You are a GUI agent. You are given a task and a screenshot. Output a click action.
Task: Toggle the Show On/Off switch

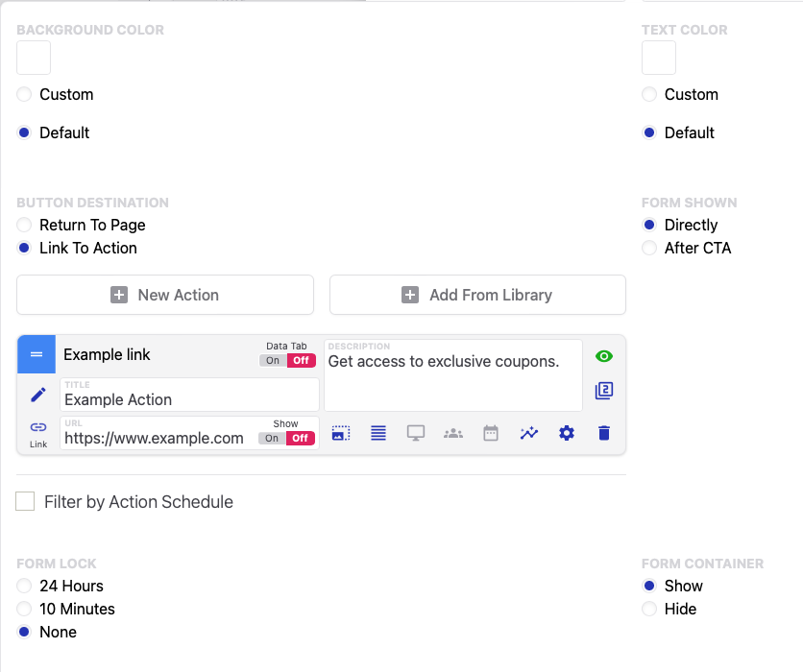pyautogui.click(x=286, y=438)
